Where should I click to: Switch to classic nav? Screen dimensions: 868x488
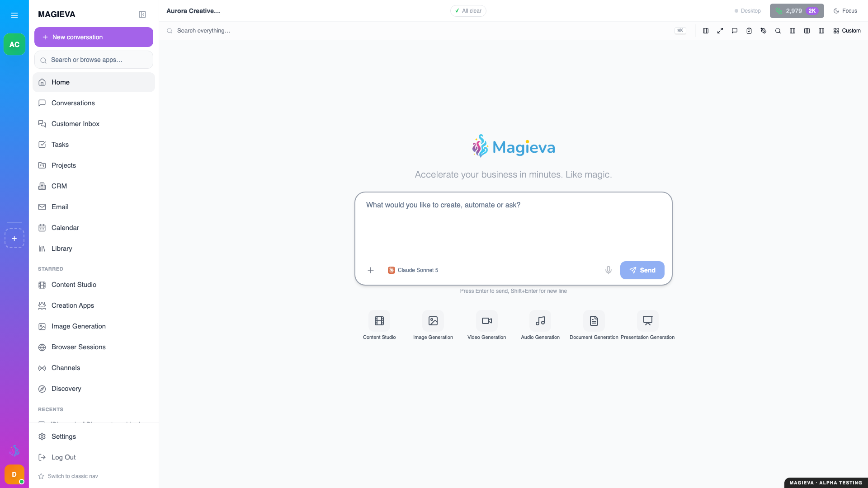pos(68,476)
